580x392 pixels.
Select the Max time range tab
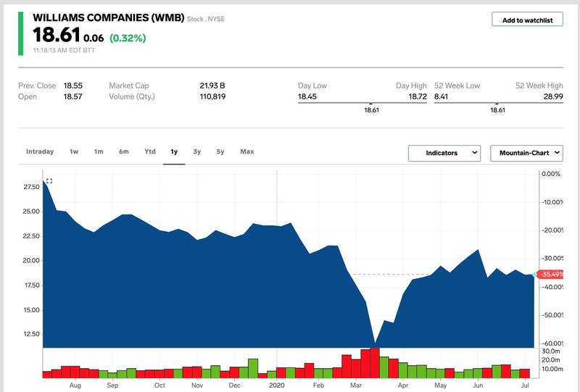click(247, 151)
